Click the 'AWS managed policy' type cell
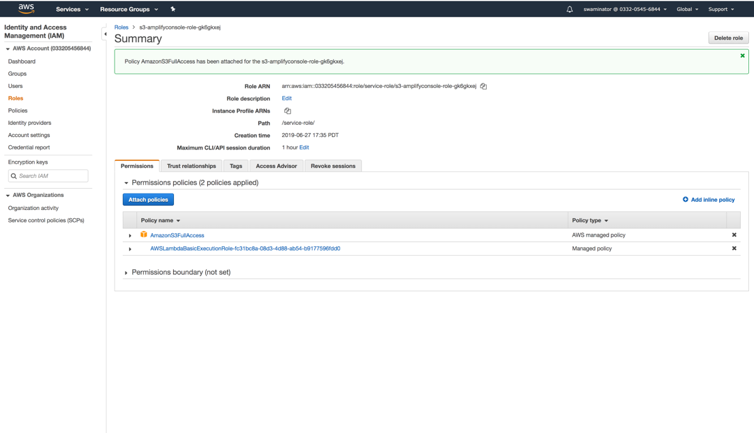754x433 pixels. (x=598, y=235)
